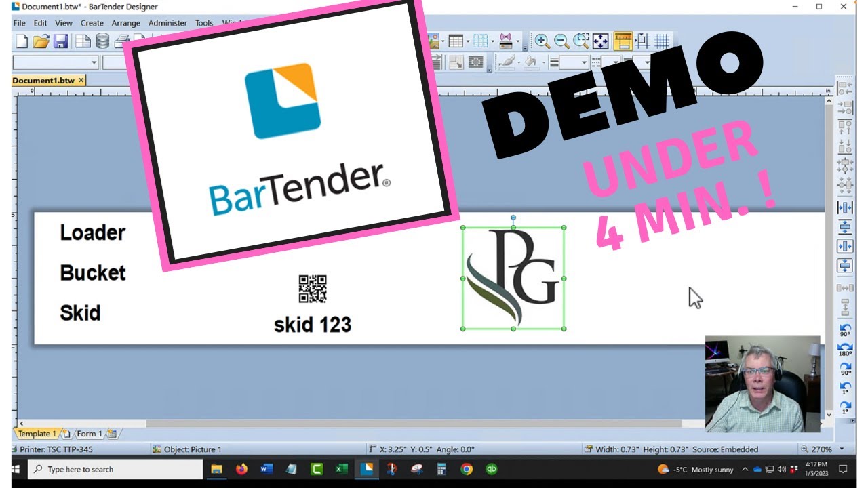Open Firefox from the taskbar

241,469
